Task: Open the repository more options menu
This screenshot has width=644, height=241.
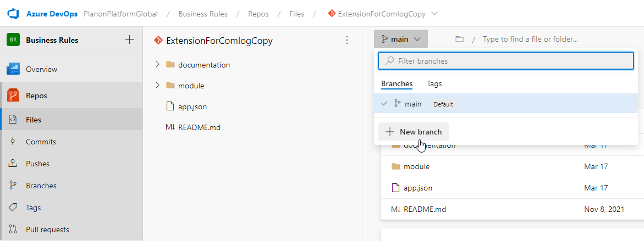Action: tap(346, 40)
